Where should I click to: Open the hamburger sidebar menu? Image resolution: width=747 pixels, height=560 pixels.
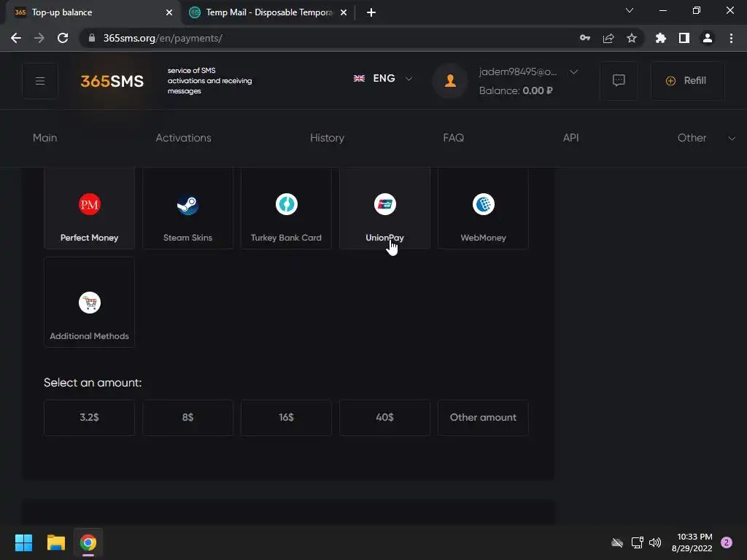coord(40,81)
